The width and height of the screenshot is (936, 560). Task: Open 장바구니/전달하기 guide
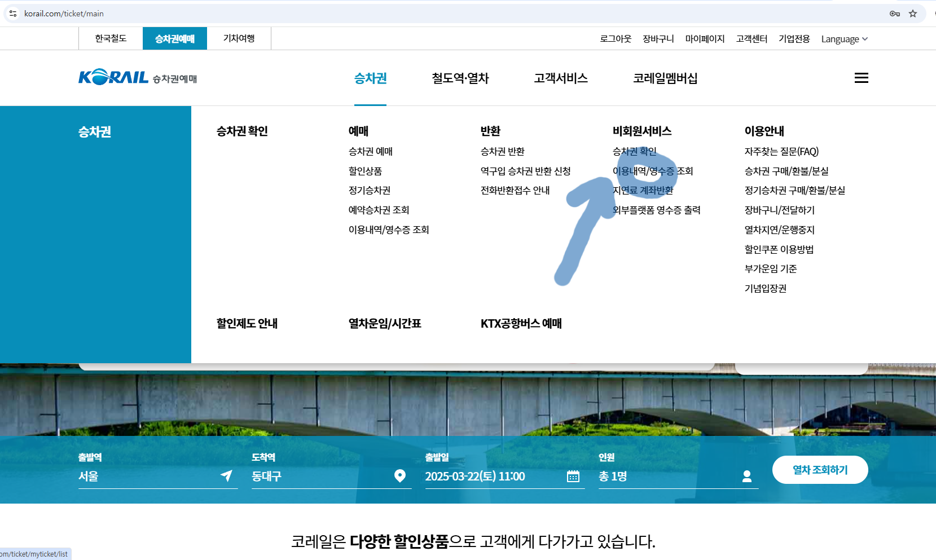click(x=780, y=210)
